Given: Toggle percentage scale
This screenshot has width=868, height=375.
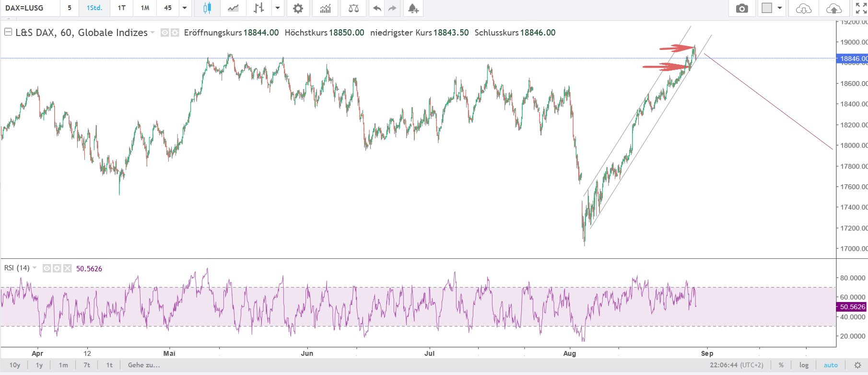Looking at the screenshot, I should tap(781, 365).
